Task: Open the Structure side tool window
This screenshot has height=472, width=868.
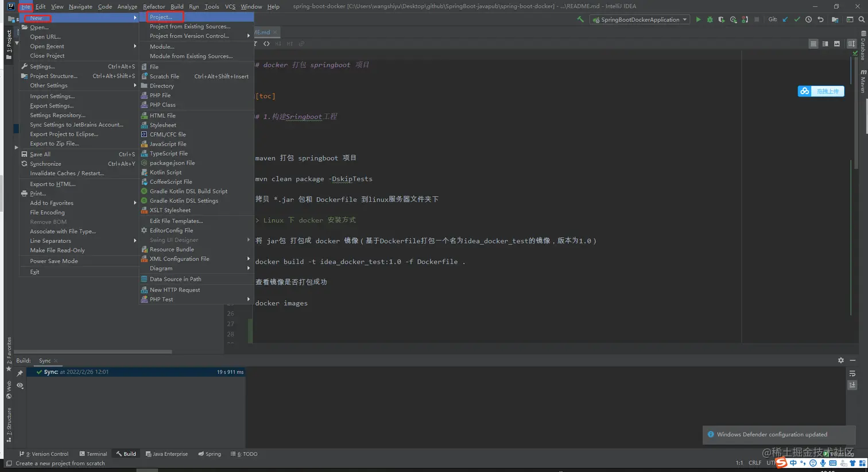Action: tap(9, 425)
